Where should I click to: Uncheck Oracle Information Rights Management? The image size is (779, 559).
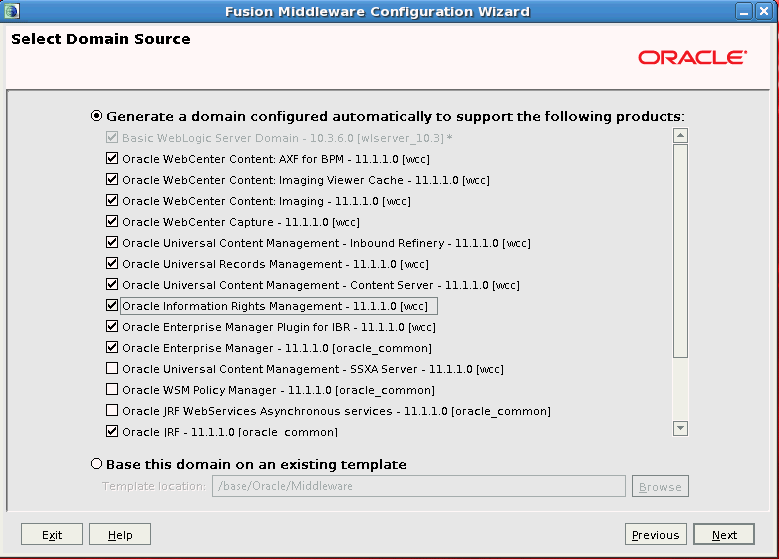point(112,305)
